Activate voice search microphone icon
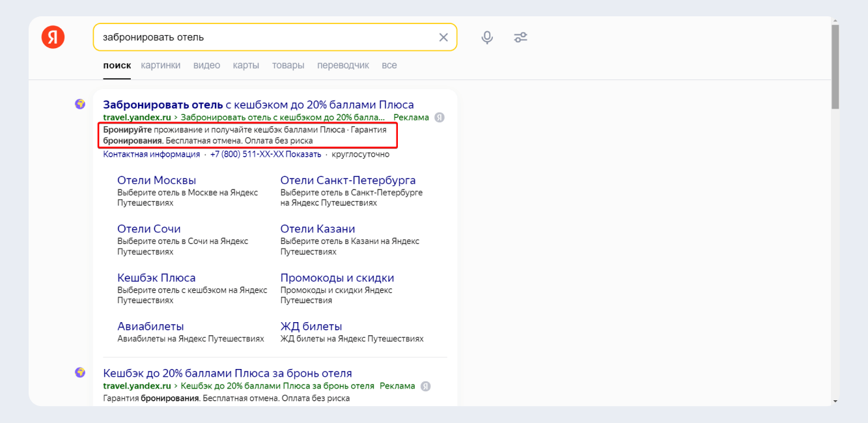 tap(487, 37)
